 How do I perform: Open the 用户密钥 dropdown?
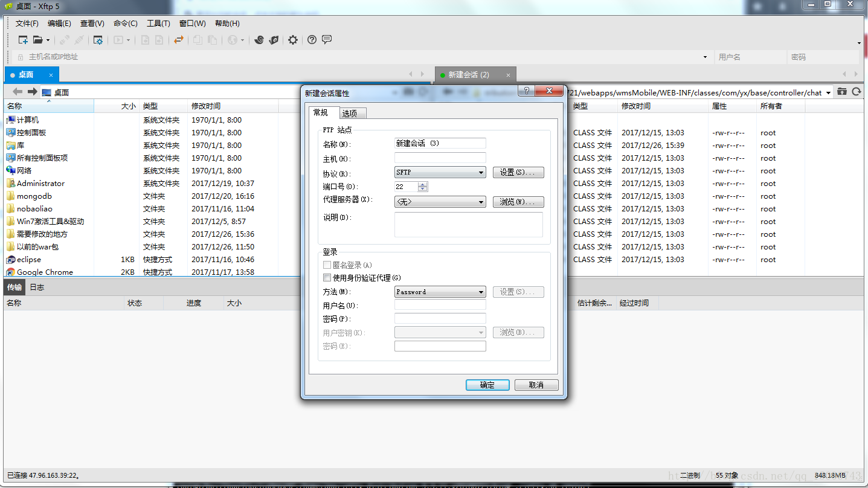tap(440, 332)
